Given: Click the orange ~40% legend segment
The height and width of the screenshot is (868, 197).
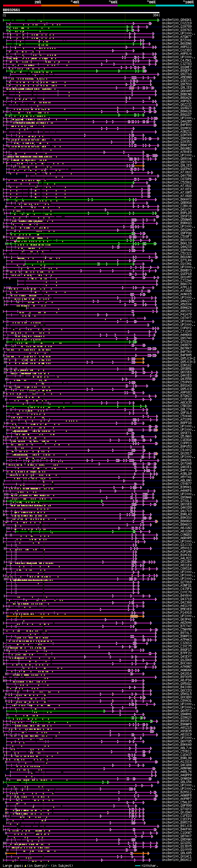Looking at the screenshot, I should 60,6.
